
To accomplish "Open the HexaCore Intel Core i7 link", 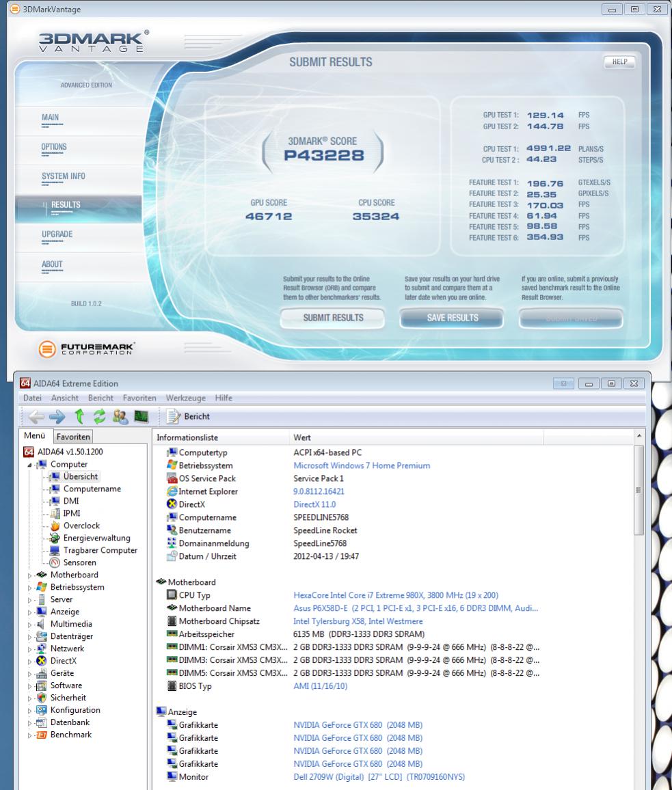I will point(396,595).
